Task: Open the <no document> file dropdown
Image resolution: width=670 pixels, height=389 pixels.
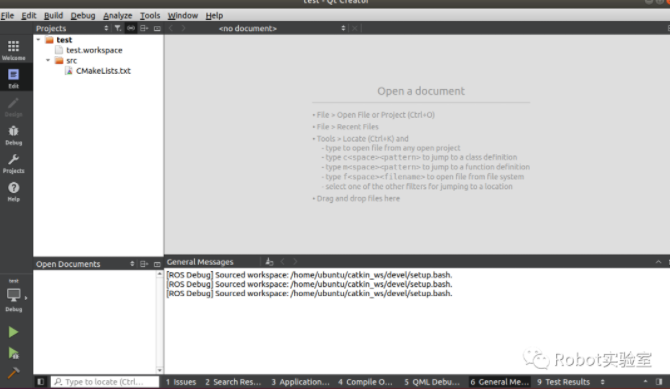Action: coord(282,28)
